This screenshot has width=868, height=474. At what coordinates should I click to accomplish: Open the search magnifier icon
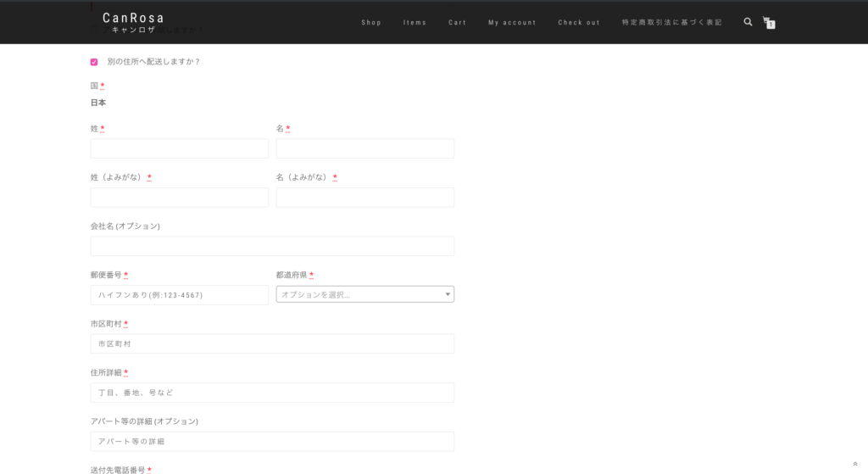[748, 22]
